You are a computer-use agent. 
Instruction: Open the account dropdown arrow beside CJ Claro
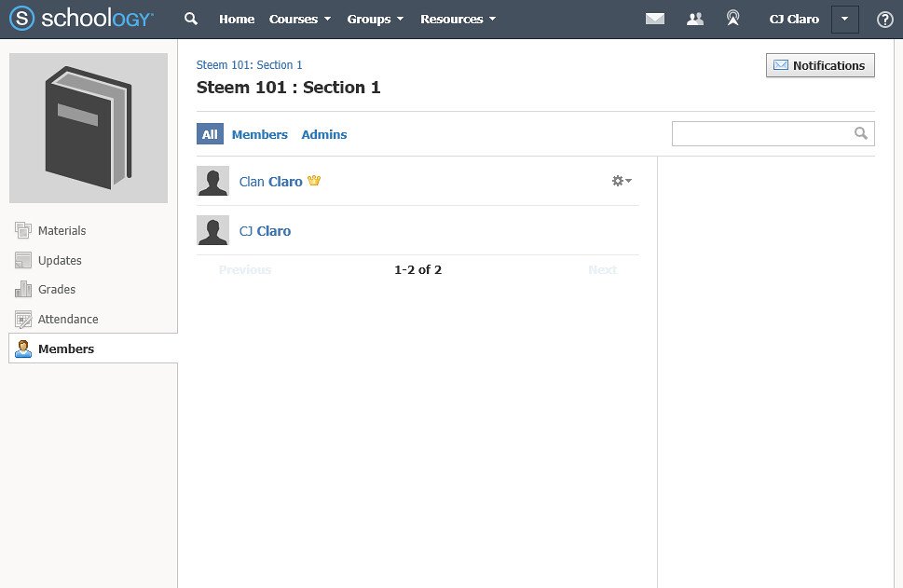pyautogui.click(x=845, y=19)
